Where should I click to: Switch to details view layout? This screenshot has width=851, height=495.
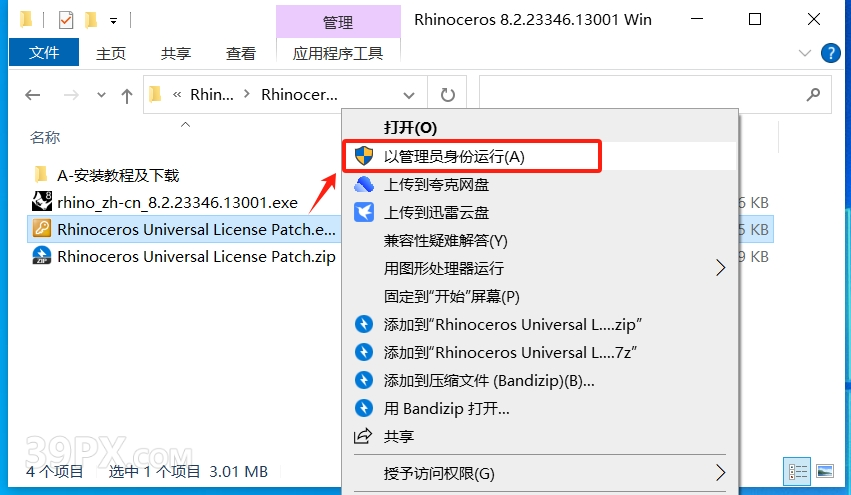click(x=797, y=472)
